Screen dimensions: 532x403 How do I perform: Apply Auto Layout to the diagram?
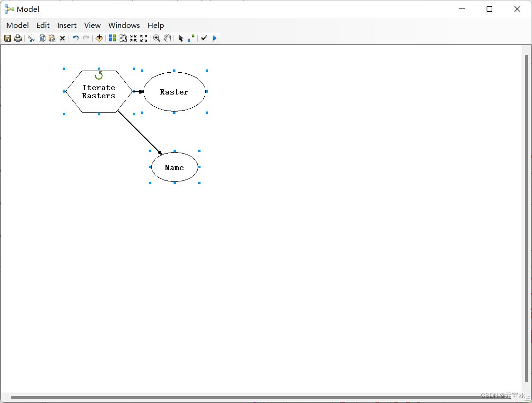pyautogui.click(x=112, y=38)
